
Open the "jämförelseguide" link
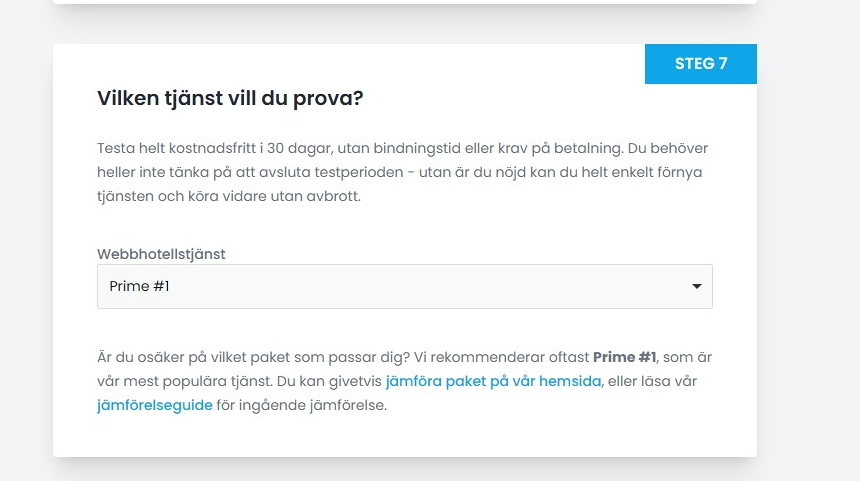(155, 406)
